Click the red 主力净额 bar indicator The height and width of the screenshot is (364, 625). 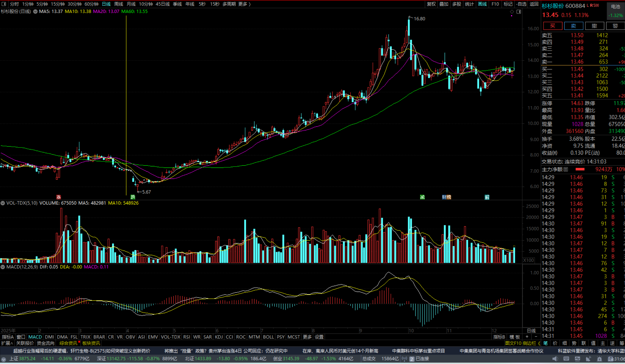pyautogui.click(x=580, y=169)
